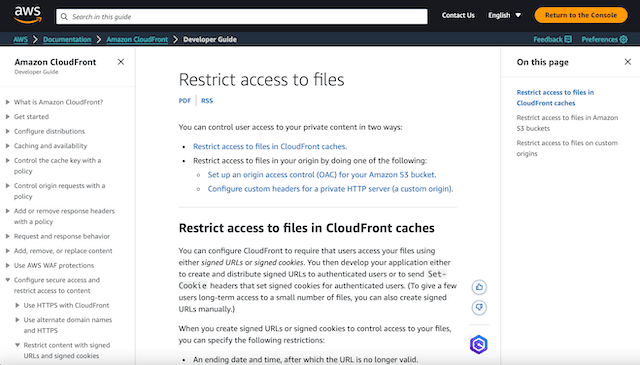Jump to Restrict access to files on custom origins
The width and height of the screenshot is (640, 365).
point(567,148)
